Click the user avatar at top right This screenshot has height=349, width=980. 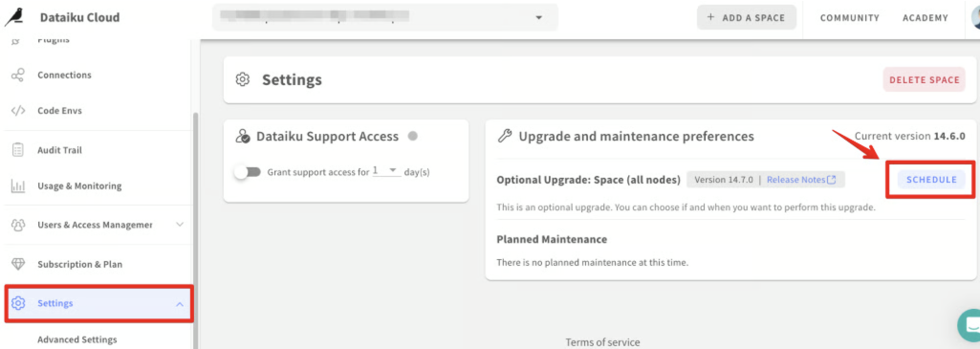click(975, 18)
